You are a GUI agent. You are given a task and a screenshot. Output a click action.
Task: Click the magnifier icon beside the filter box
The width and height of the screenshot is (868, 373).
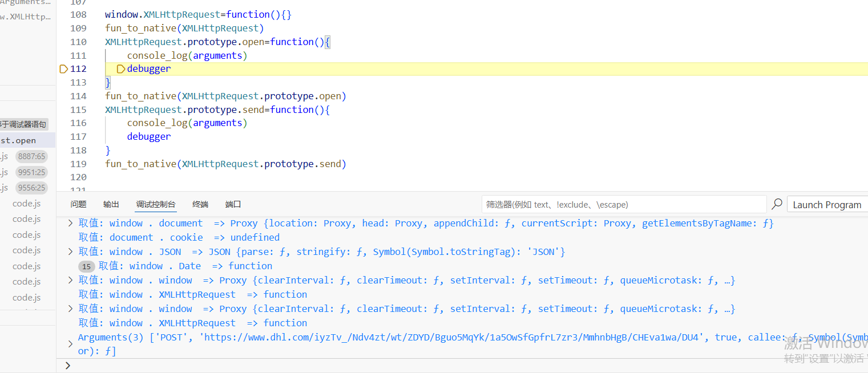pyautogui.click(x=777, y=204)
